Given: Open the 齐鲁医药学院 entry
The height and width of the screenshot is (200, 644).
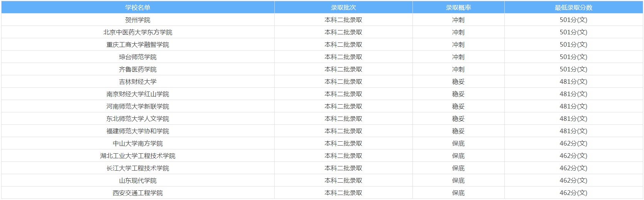Looking at the screenshot, I should pyautogui.click(x=138, y=69).
